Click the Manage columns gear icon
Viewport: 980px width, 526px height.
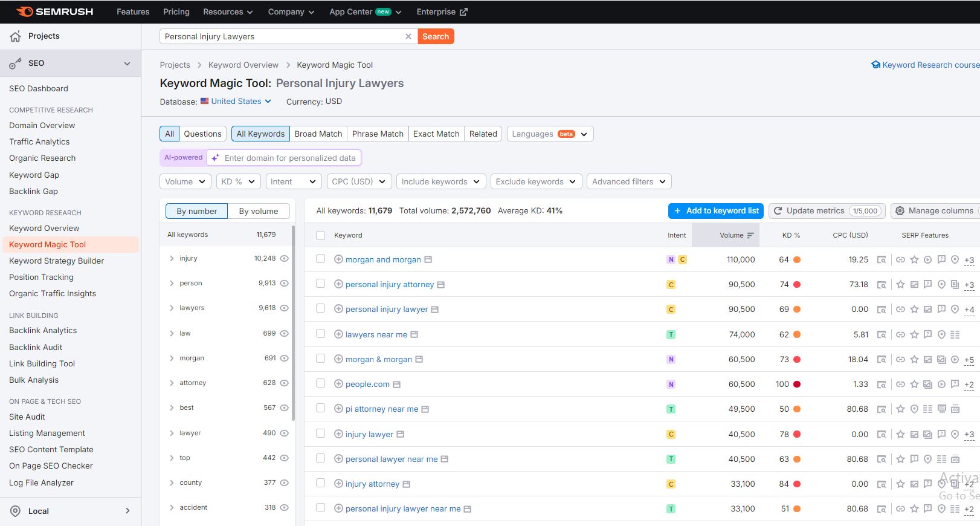click(900, 210)
